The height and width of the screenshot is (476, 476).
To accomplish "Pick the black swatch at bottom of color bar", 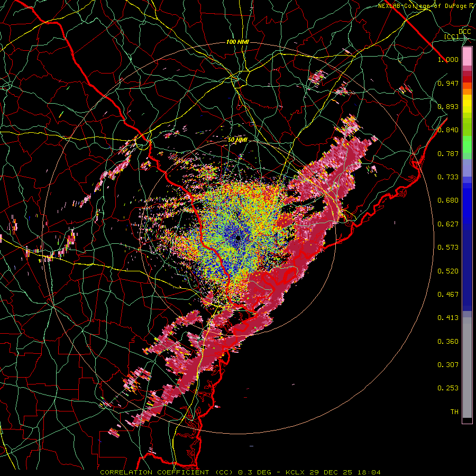I will [x=467, y=420].
